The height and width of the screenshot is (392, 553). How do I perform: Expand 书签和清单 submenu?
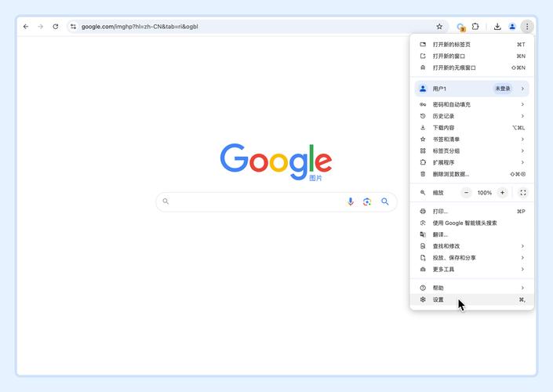pyautogui.click(x=472, y=140)
